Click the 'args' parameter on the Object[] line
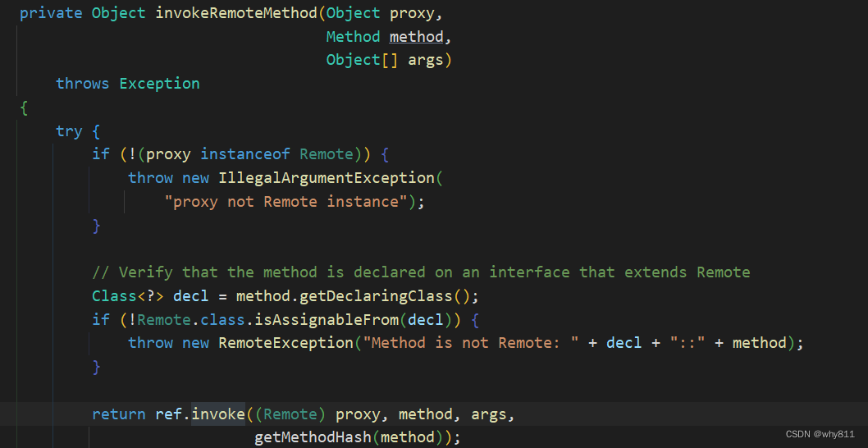 click(x=426, y=60)
